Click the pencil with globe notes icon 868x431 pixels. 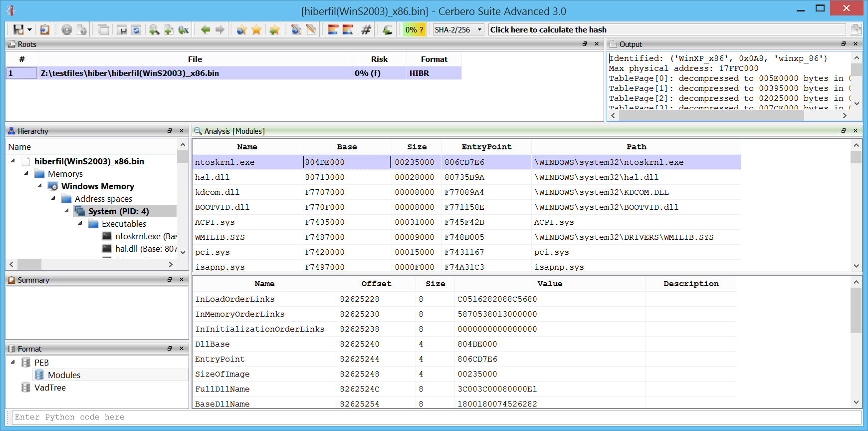(x=296, y=29)
